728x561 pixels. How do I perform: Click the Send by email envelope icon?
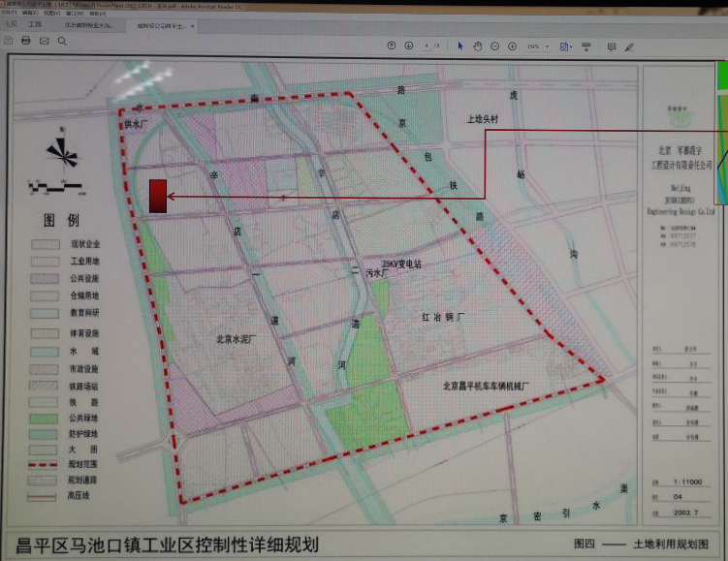tap(44, 41)
